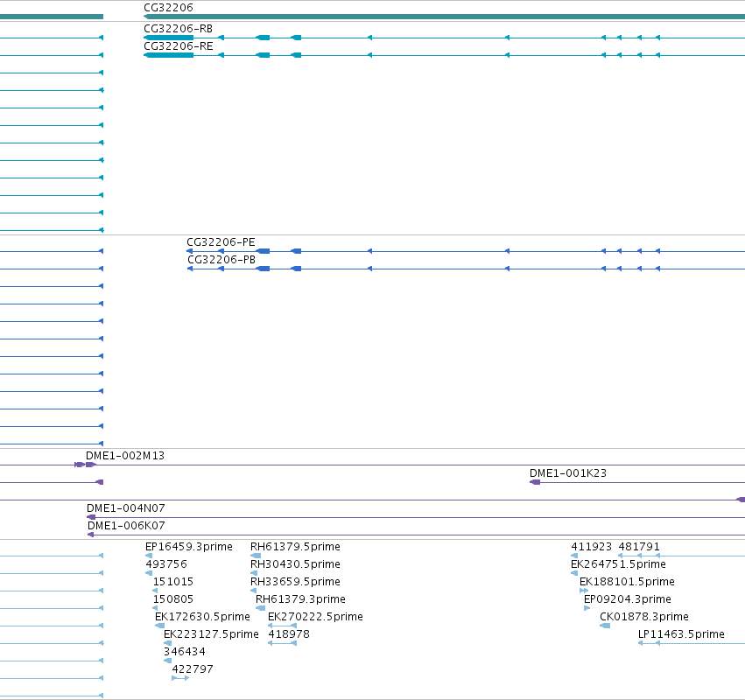Select EST RH61379.5prime label
745x700 pixels.
click(296, 547)
